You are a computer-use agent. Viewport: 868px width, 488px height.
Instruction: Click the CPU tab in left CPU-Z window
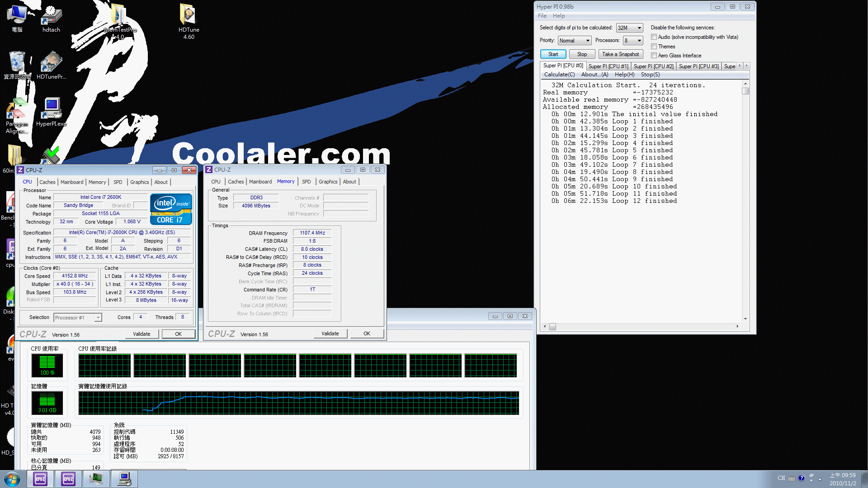pyautogui.click(x=28, y=182)
